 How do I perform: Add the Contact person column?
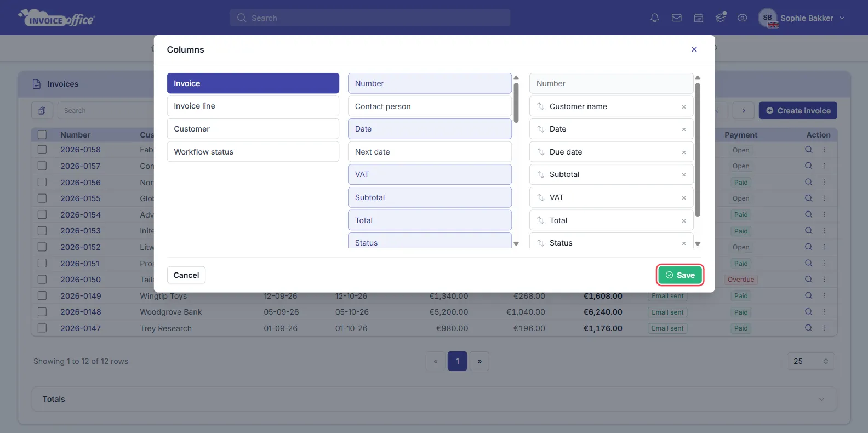coord(430,106)
